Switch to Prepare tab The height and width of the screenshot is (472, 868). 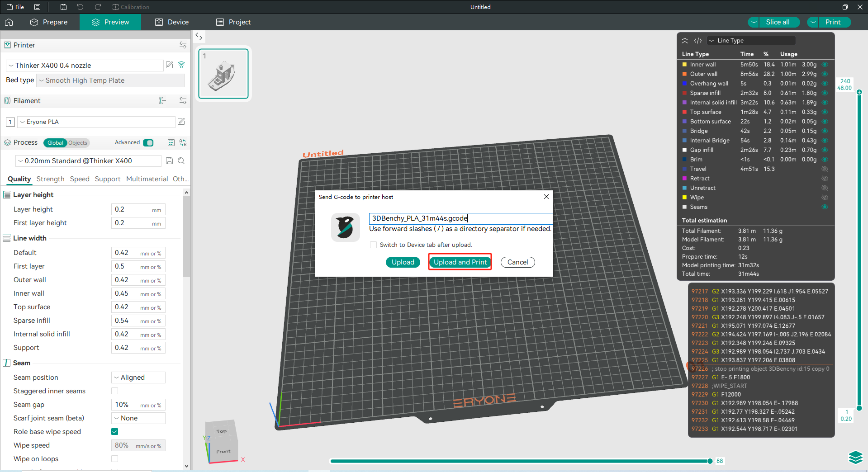[49, 22]
